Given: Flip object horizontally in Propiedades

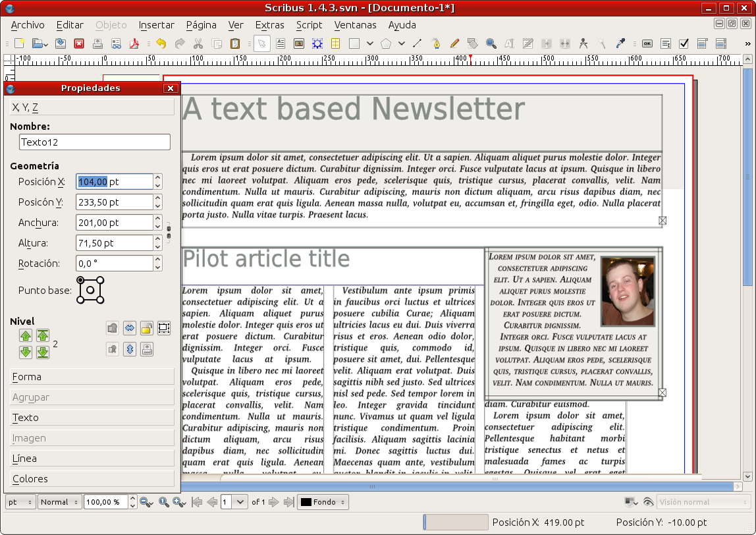Looking at the screenshot, I should pyautogui.click(x=130, y=328).
